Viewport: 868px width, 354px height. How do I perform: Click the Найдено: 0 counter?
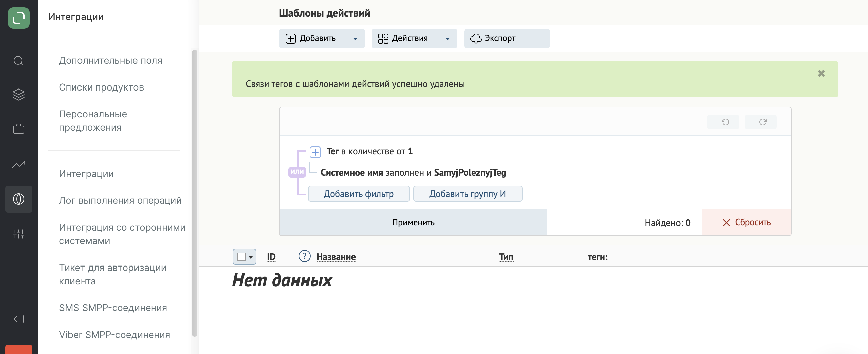pos(667,223)
